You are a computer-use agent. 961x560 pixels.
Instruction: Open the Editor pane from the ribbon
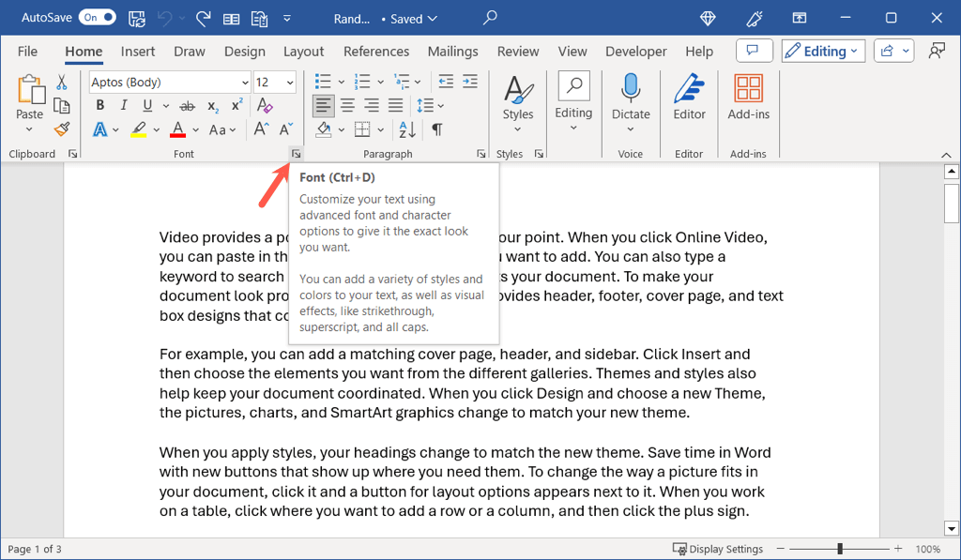(x=689, y=98)
